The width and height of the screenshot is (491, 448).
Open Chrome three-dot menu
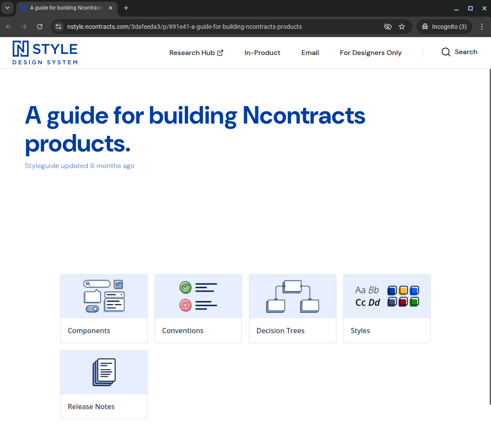coord(482,27)
